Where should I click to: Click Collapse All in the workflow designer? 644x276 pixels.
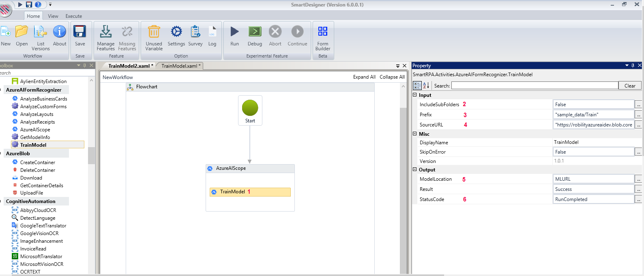(392, 77)
